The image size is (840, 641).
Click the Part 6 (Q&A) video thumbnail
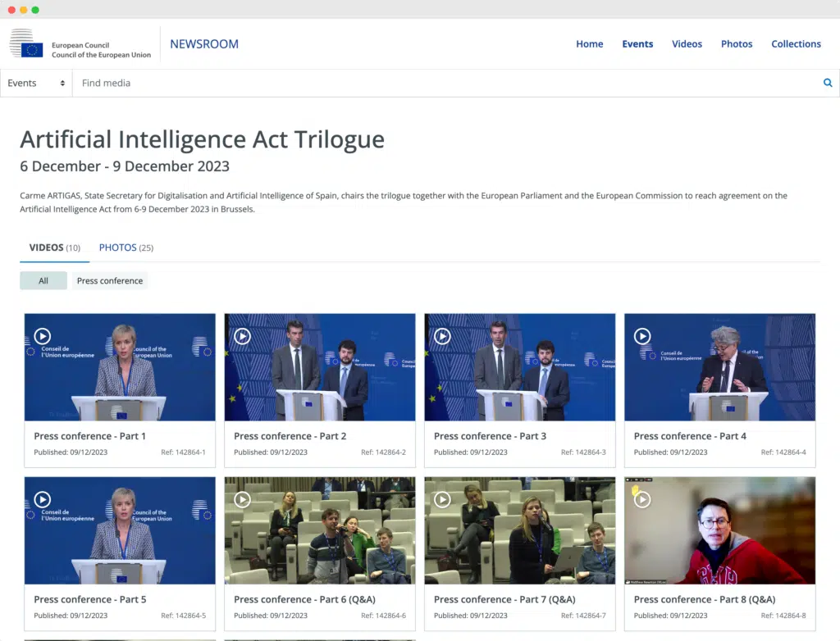point(320,530)
